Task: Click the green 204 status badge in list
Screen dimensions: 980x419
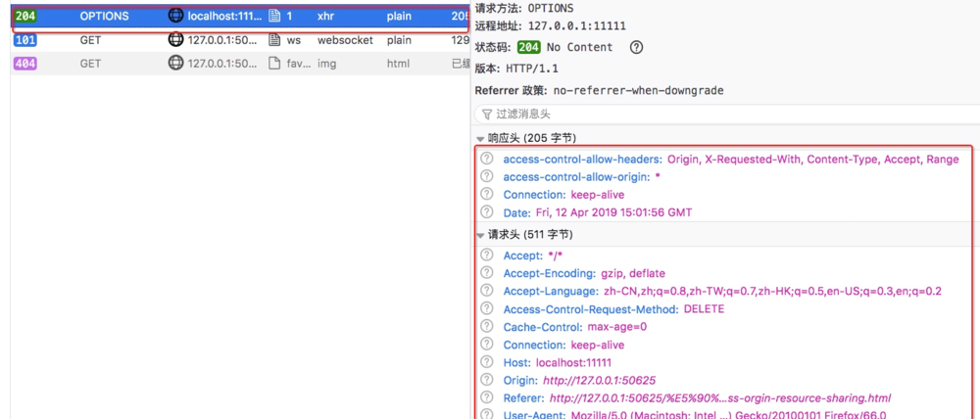Action: (x=25, y=17)
